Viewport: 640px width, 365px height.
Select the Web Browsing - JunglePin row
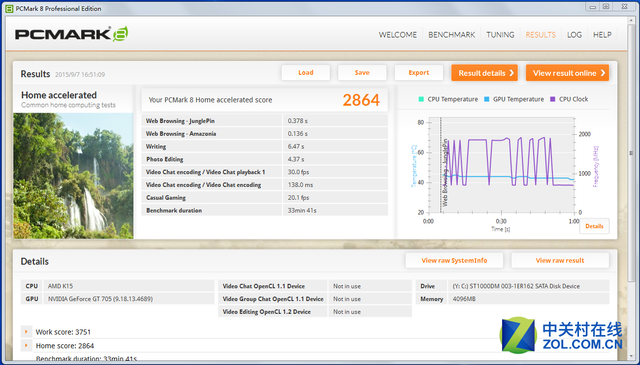tap(264, 121)
